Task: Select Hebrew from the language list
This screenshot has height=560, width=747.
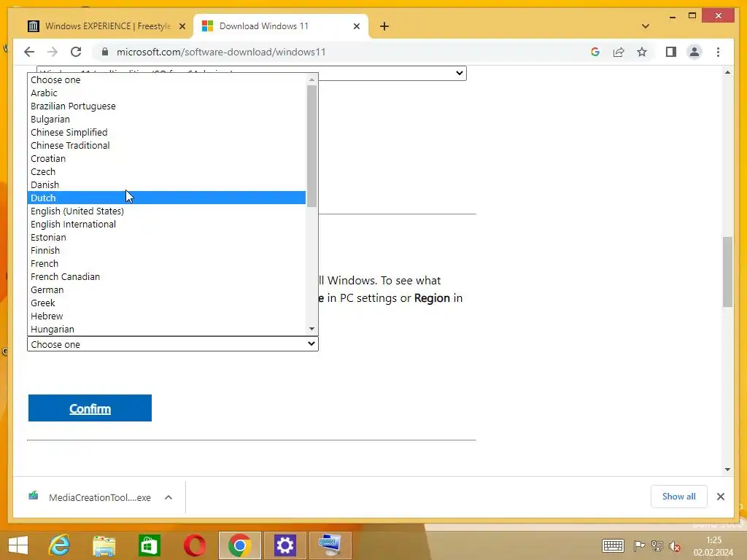Action: 166,315
